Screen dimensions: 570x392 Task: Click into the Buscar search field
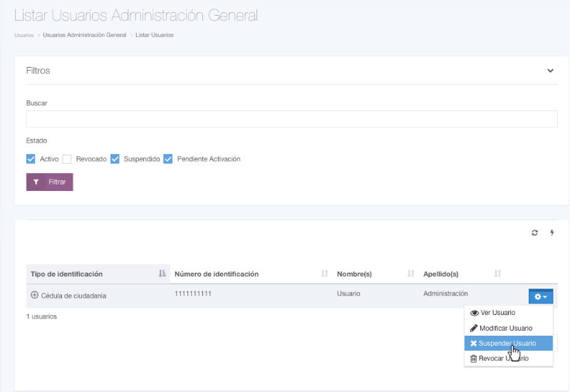tap(291, 118)
